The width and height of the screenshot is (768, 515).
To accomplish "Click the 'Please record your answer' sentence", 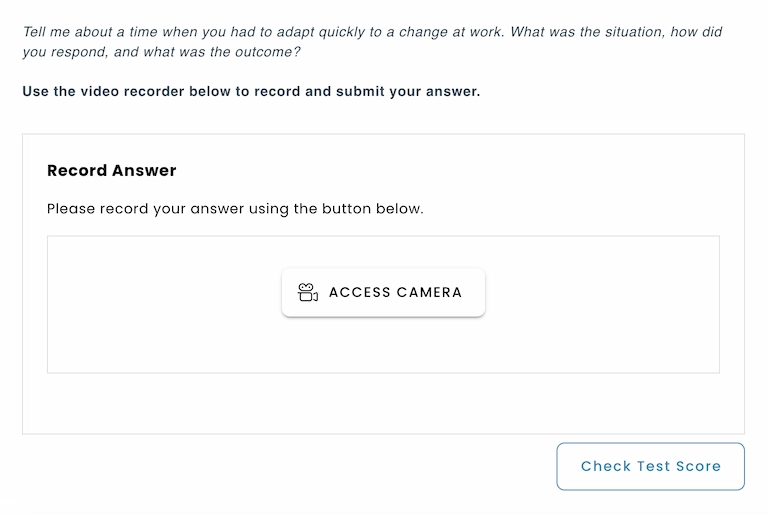I will coord(235,210).
